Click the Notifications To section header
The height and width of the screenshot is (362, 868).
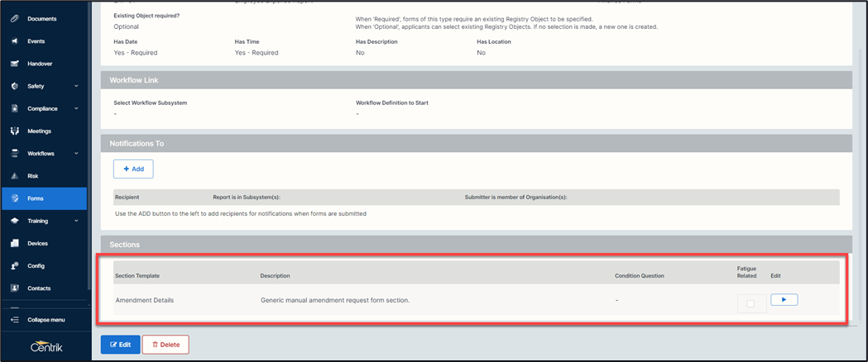tap(477, 143)
